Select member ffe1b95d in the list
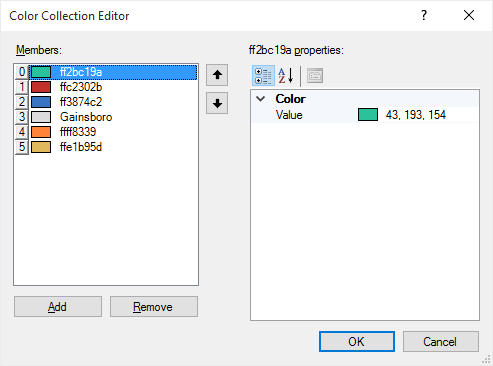493x366 pixels. point(106,147)
